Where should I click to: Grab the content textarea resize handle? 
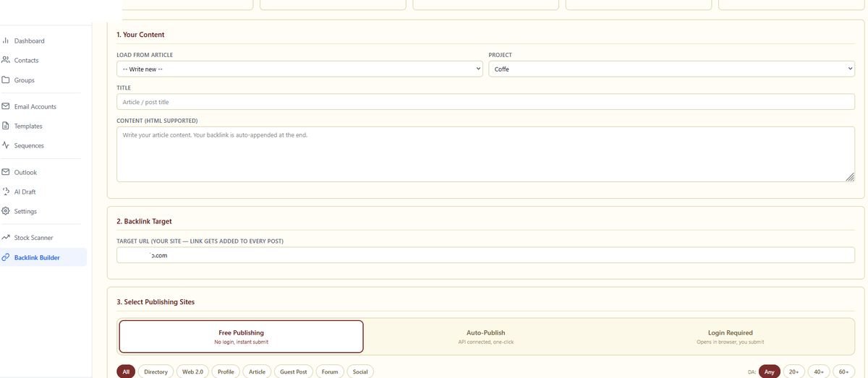pos(850,177)
